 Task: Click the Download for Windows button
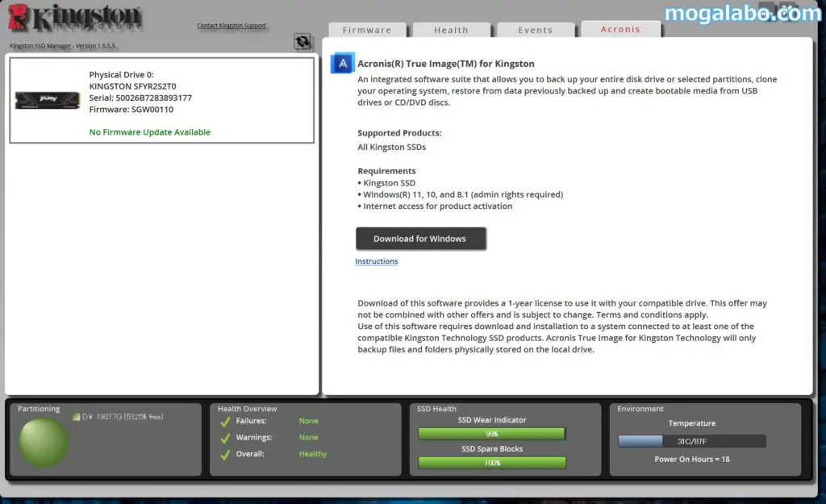420,238
